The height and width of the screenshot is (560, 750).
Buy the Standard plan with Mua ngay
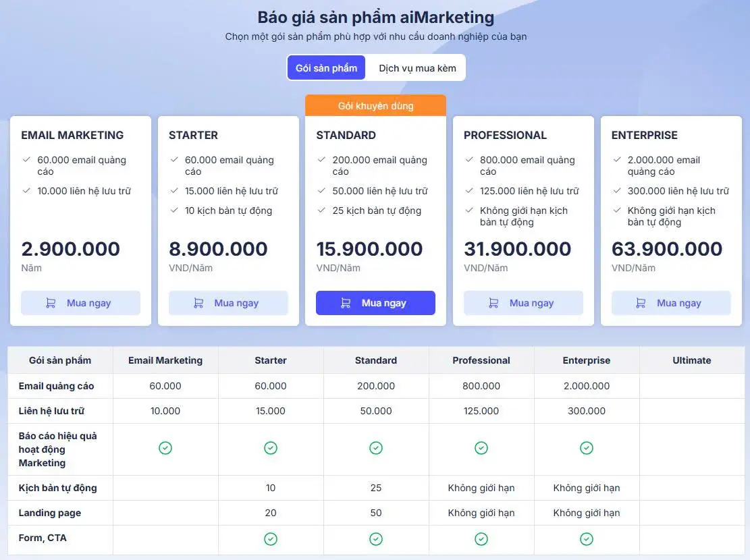point(375,303)
